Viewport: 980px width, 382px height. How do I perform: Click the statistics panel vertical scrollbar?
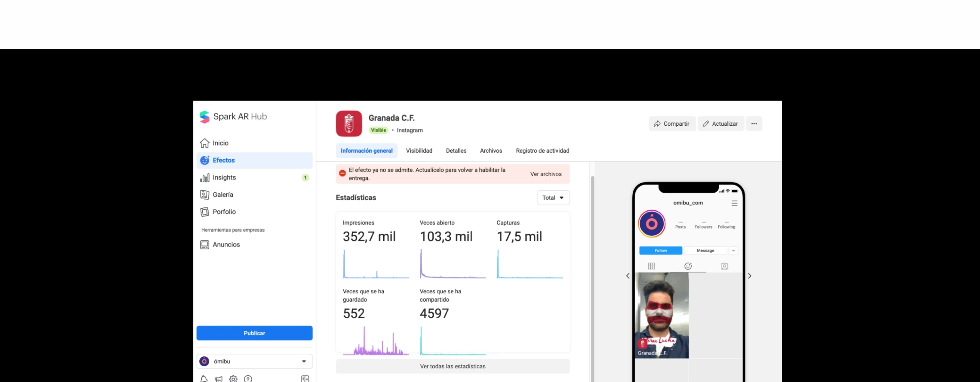(592, 279)
